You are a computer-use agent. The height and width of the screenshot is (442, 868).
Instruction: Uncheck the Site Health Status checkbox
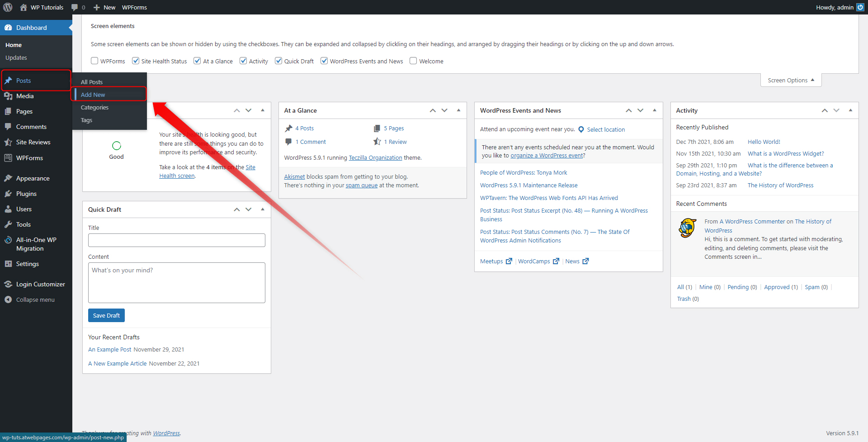pyautogui.click(x=136, y=61)
